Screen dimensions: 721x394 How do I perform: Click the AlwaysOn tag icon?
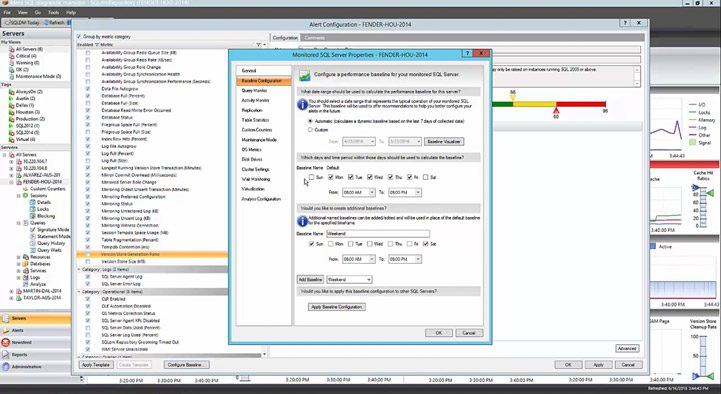click(x=11, y=91)
